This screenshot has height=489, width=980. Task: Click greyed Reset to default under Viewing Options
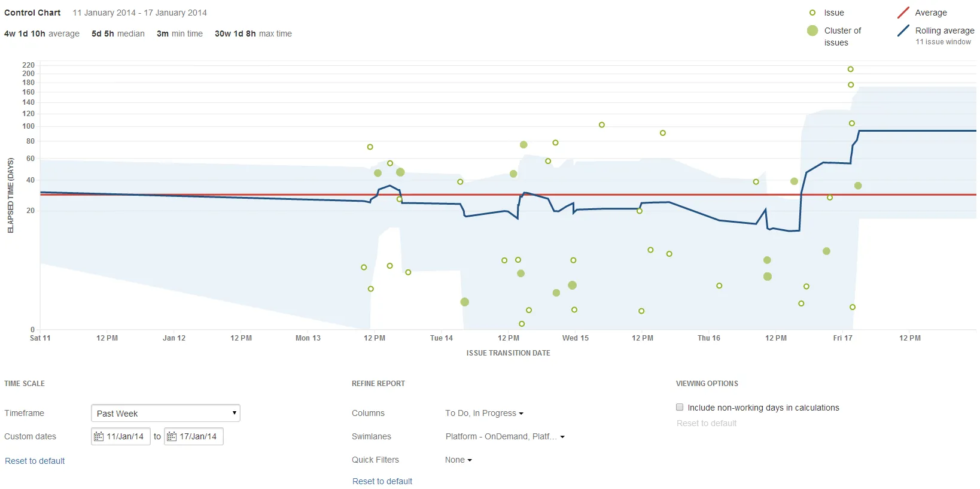(707, 423)
